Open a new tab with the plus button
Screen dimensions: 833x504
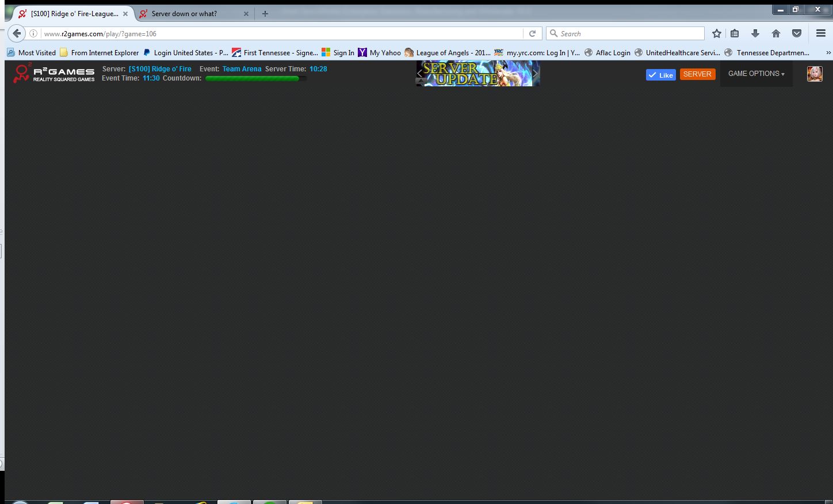click(265, 14)
